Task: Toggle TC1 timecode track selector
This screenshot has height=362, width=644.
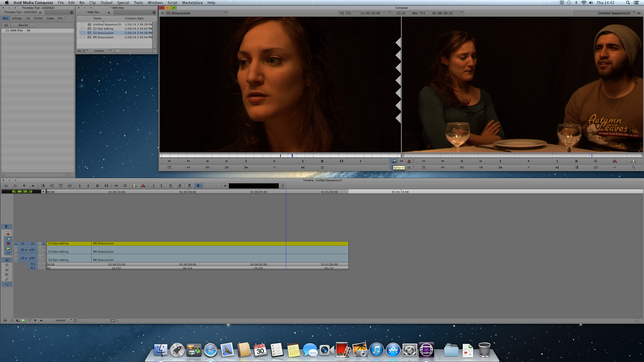Action: coord(33,264)
